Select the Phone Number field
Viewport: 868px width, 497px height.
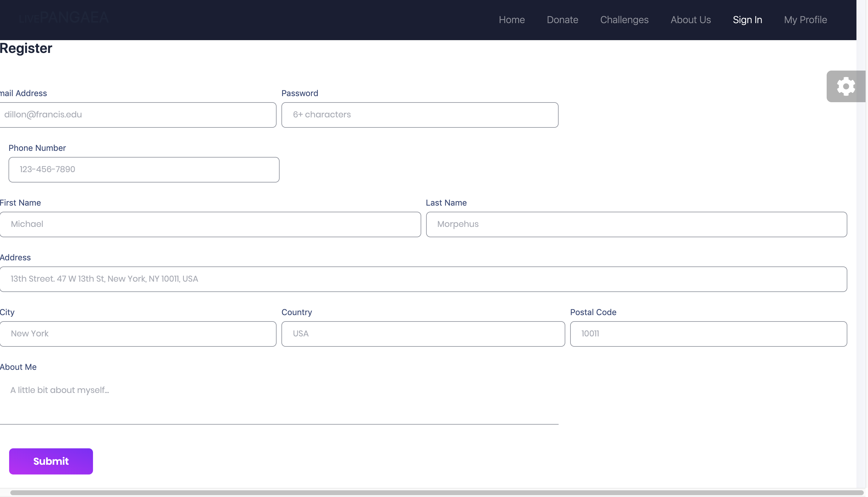(x=143, y=170)
